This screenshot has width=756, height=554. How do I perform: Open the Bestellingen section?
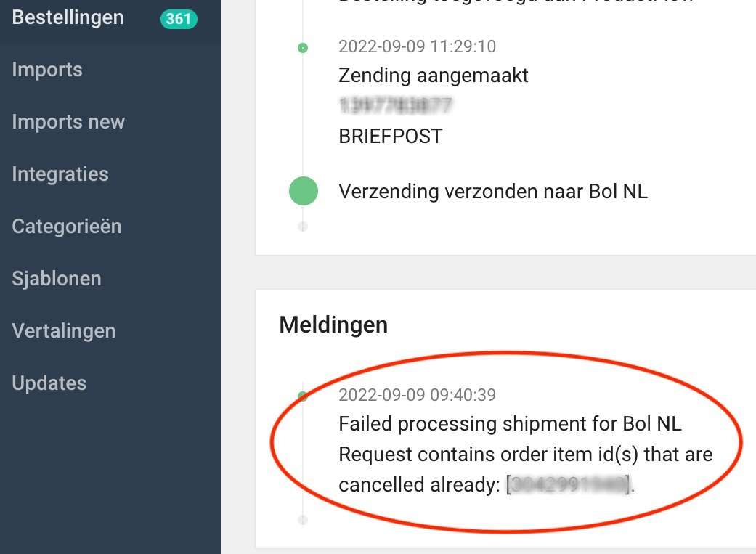point(68,17)
